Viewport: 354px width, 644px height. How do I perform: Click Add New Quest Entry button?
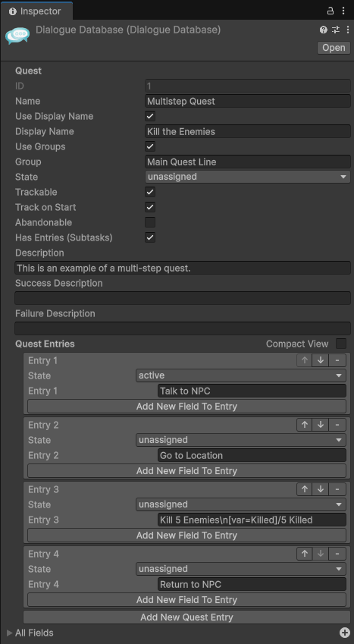(x=187, y=617)
